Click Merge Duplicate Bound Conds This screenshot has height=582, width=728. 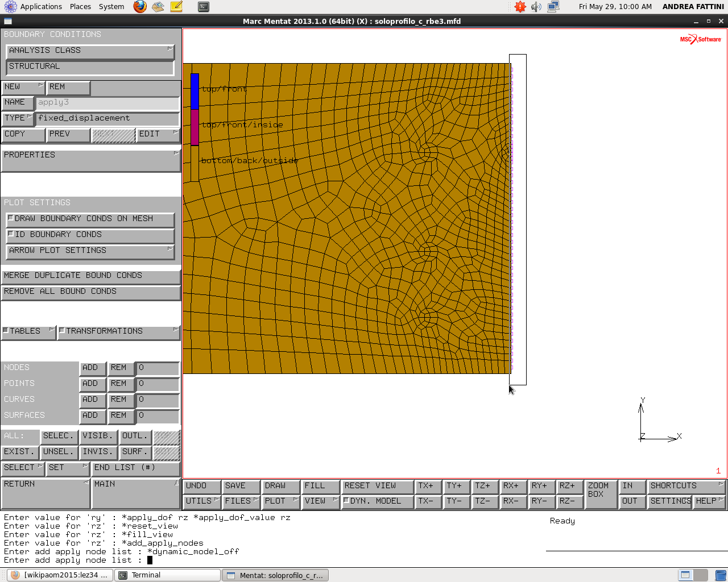pos(90,276)
